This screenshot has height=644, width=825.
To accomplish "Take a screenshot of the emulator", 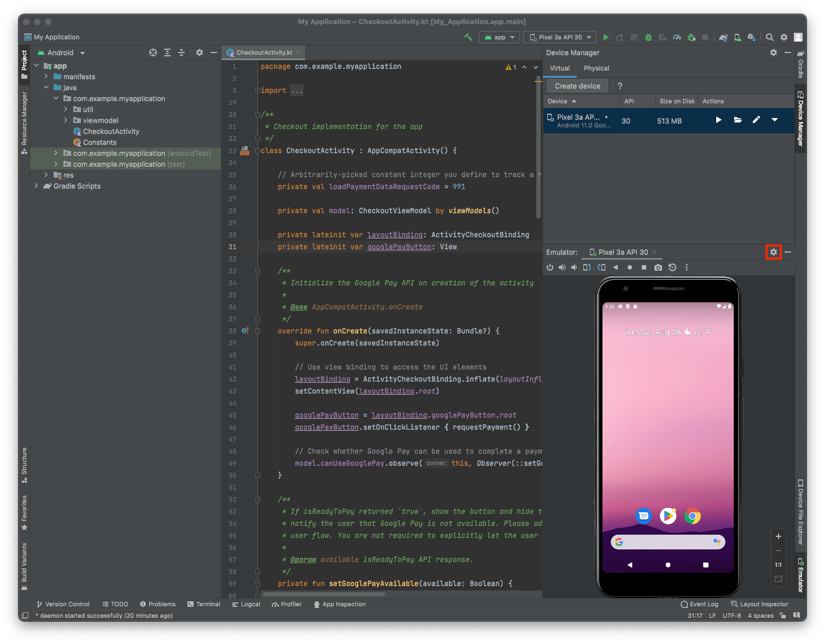I will (x=658, y=267).
